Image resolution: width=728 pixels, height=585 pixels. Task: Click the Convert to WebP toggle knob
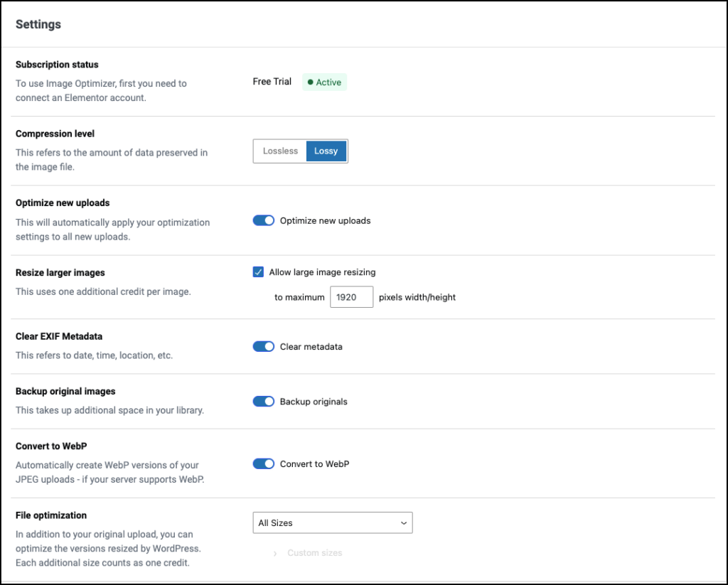[269, 463]
